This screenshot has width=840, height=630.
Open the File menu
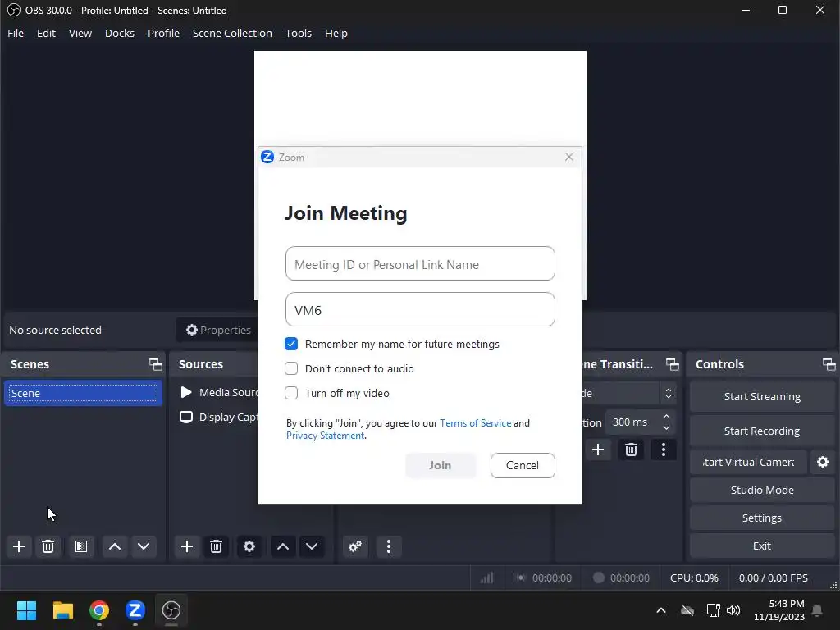pyautogui.click(x=16, y=33)
